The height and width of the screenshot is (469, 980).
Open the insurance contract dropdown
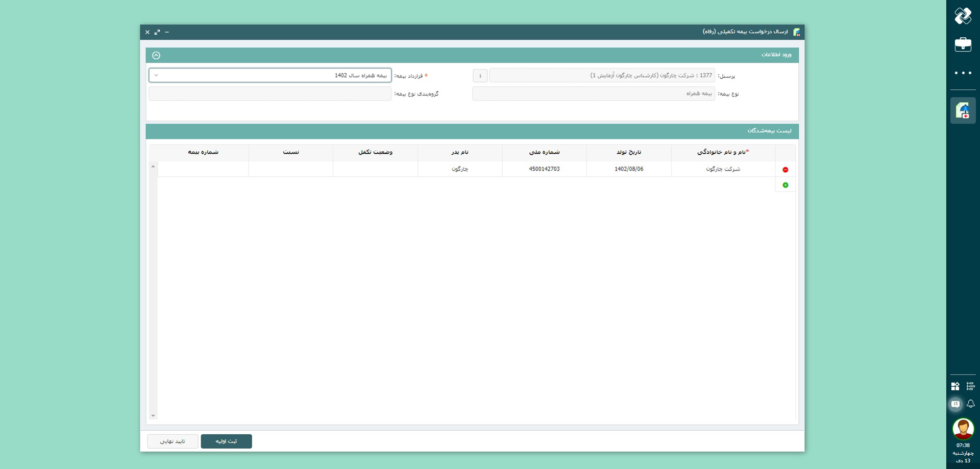(270, 76)
